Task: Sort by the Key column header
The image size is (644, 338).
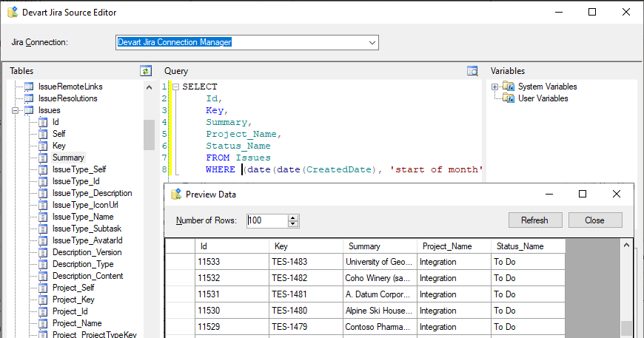Action: 306,246
